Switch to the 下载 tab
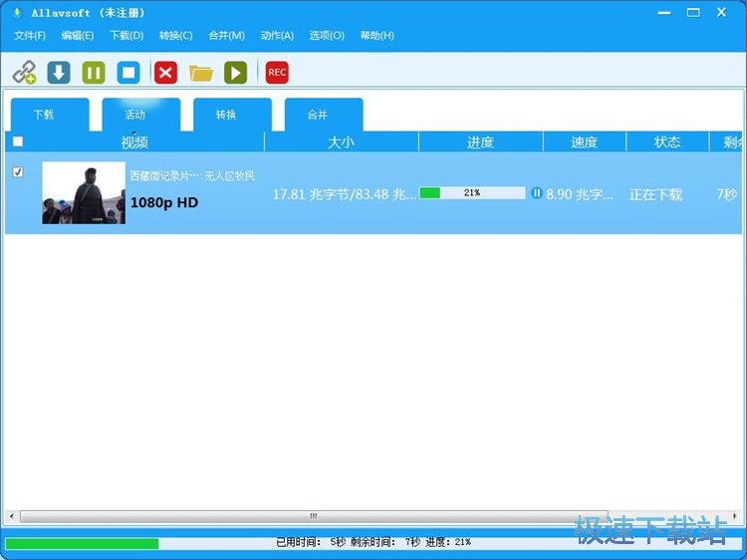 (x=50, y=115)
